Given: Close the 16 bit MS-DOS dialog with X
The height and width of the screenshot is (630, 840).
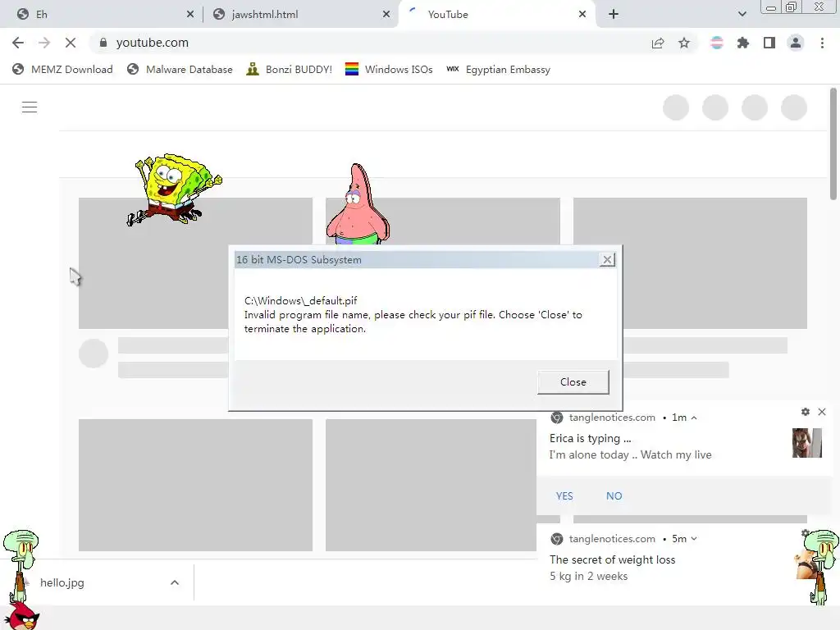Looking at the screenshot, I should pyautogui.click(x=607, y=260).
